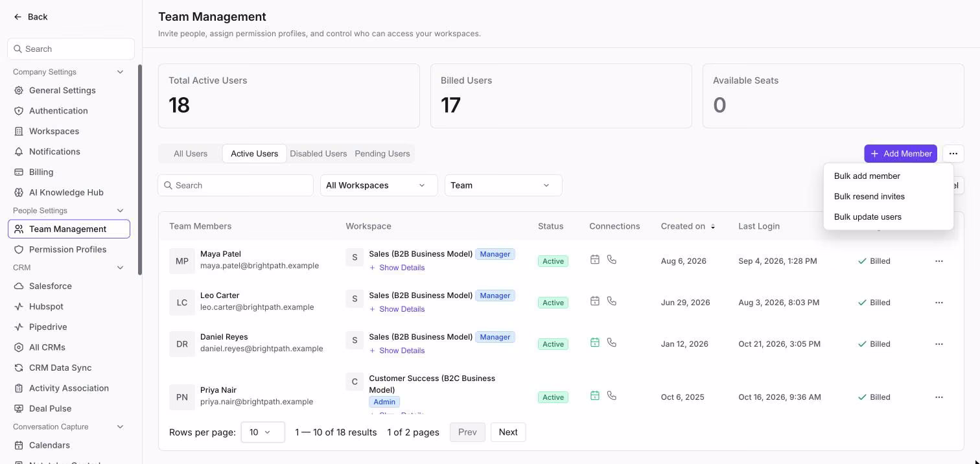This screenshot has height=464, width=980.
Task: Go to Next page of results
Action: pos(508,432)
